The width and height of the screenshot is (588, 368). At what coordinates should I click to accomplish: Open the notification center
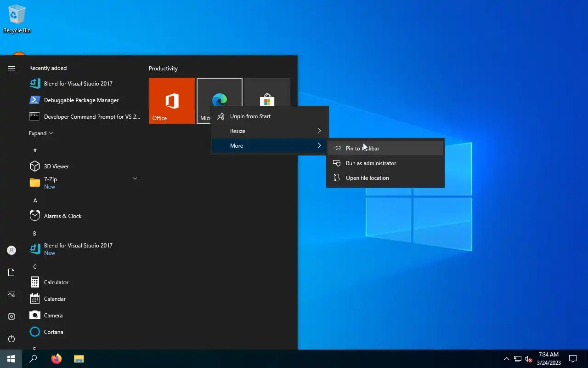point(573,359)
